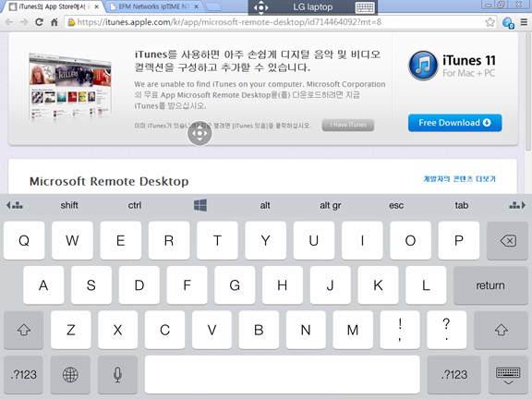
Task: Reload the page with the refresh icon
Action: point(39,22)
